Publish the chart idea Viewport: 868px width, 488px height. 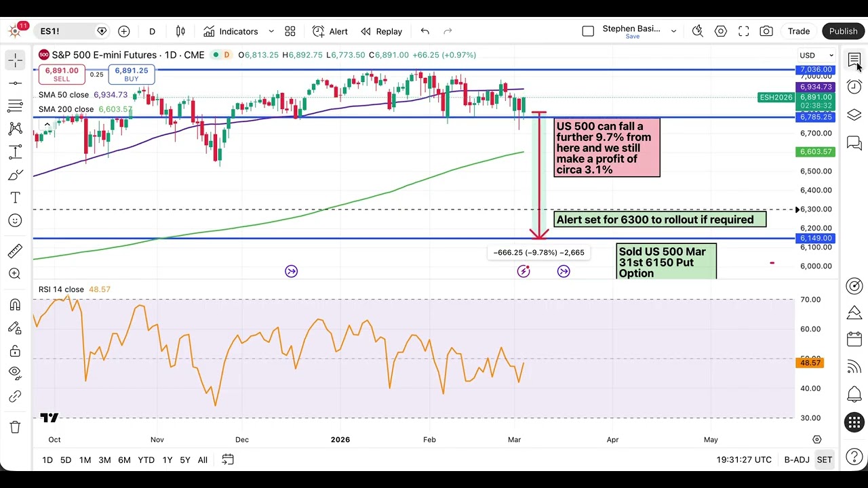click(844, 31)
